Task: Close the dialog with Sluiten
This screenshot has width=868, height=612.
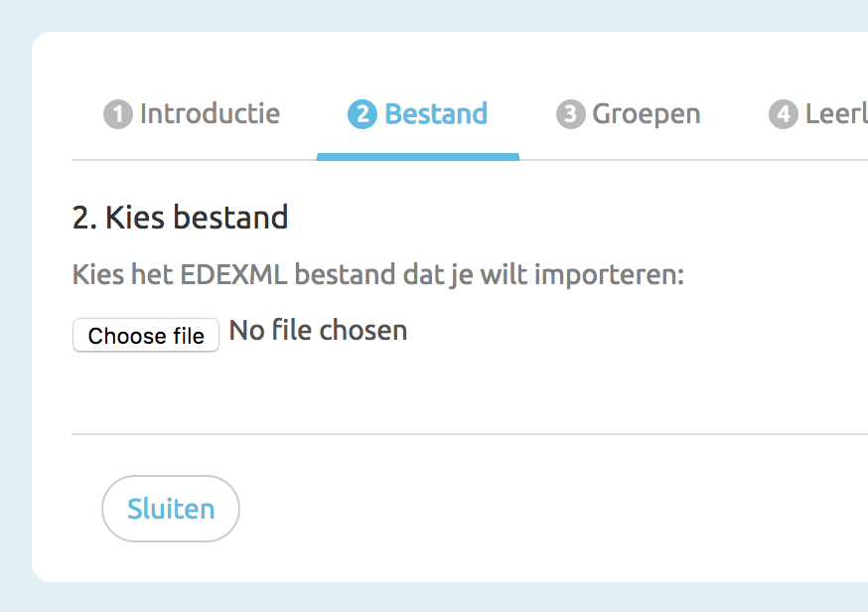Action: [171, 509]
